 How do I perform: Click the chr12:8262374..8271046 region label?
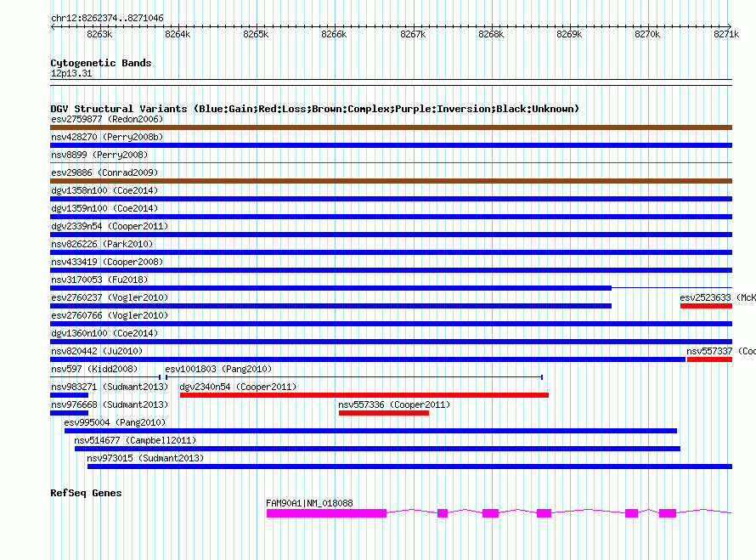click(107, 18)
